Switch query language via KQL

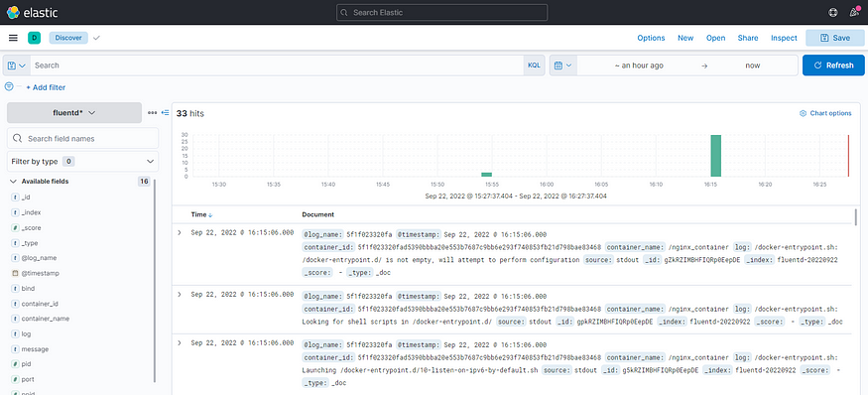(x=534, y=66)
